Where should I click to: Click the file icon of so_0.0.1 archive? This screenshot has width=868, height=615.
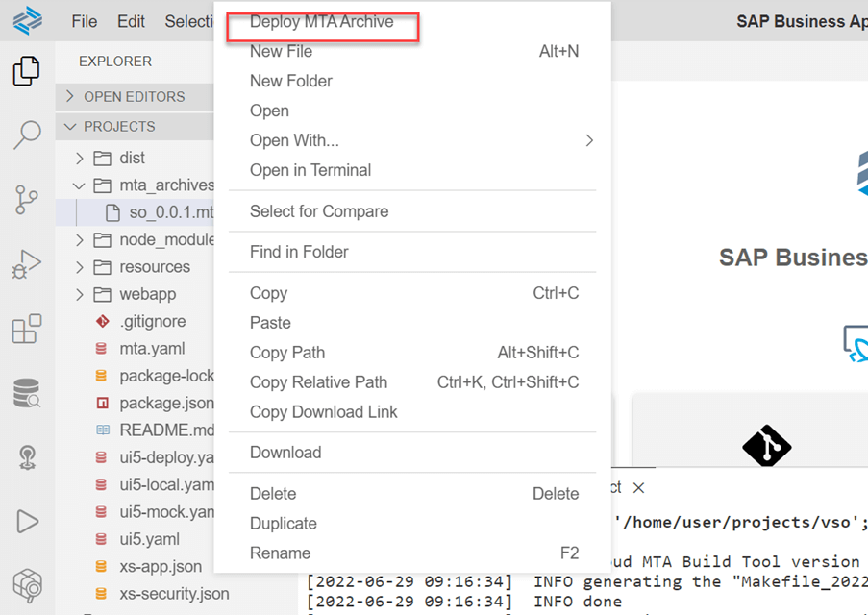click(112, 212)
